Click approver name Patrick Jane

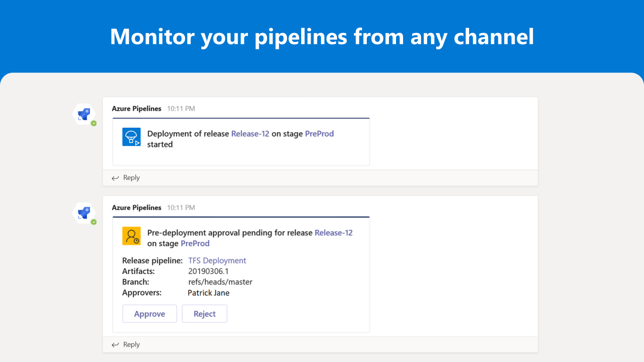coord(208,293)
